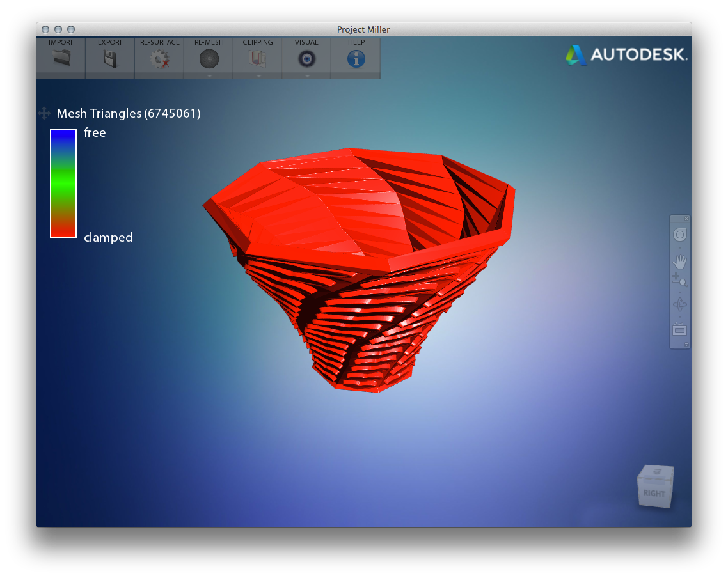Open the Import folder tool
This screenshot has height=578, width=728.
tap(61, 59)
